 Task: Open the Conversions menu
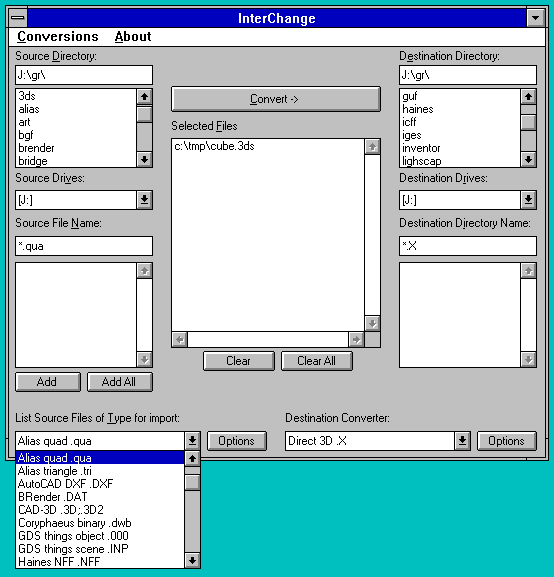(58, 36)
